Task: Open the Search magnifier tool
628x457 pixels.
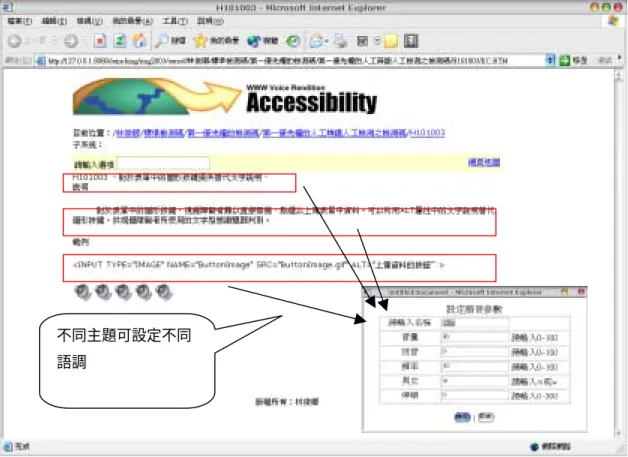Action: click(161, 41)
